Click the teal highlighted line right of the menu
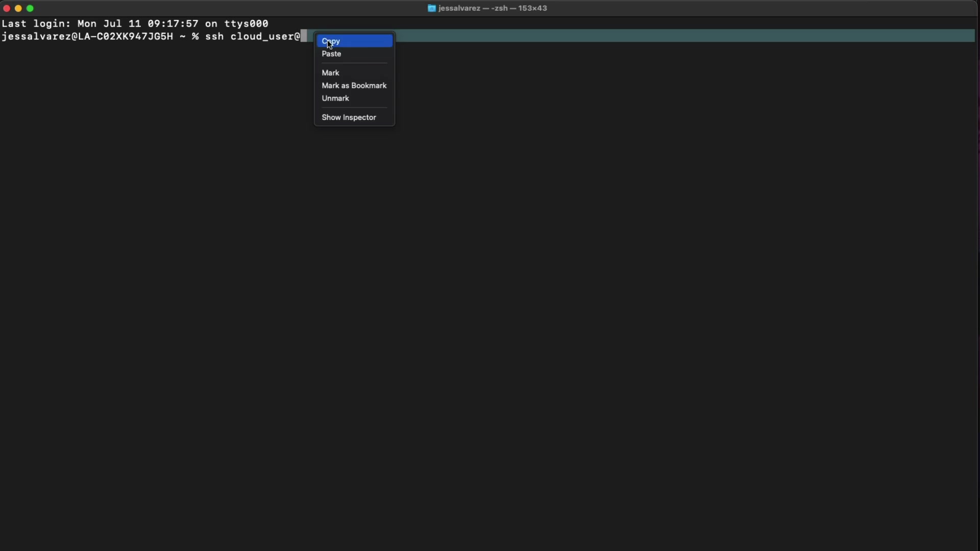 tap(684, 36)
